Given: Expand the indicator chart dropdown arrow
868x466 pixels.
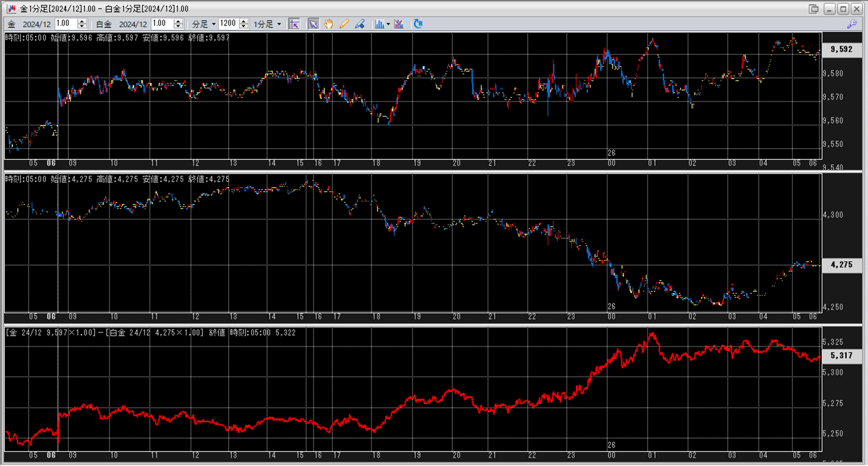Looking at the screenshot, I should tap(389, 24).
